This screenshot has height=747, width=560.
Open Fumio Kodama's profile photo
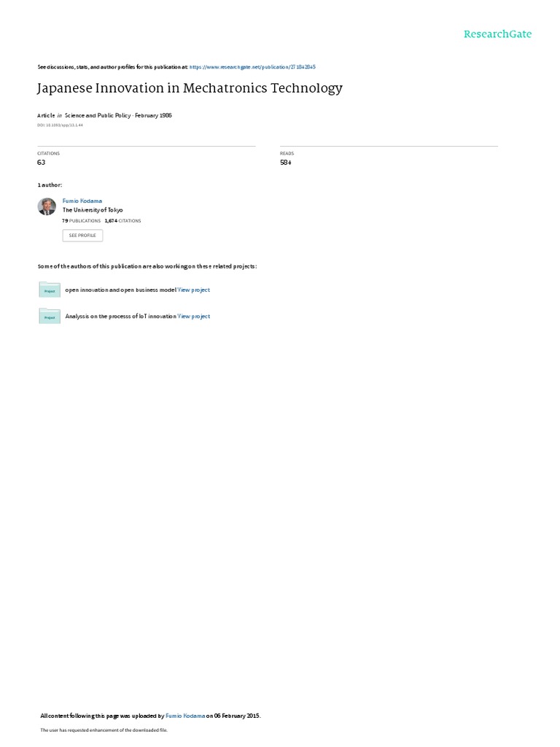click(47, 206)
